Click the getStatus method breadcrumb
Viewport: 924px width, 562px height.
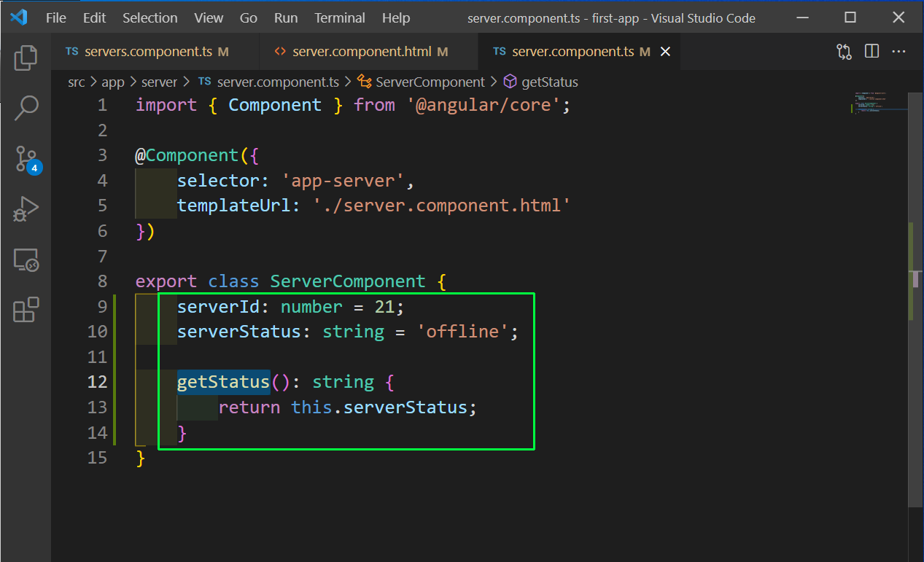click(x=540, y=82)
